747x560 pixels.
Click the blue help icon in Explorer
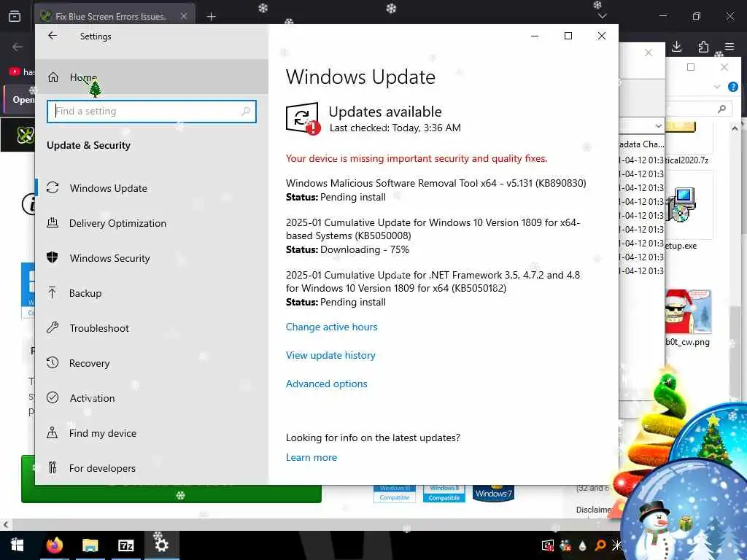pos(732,87)
